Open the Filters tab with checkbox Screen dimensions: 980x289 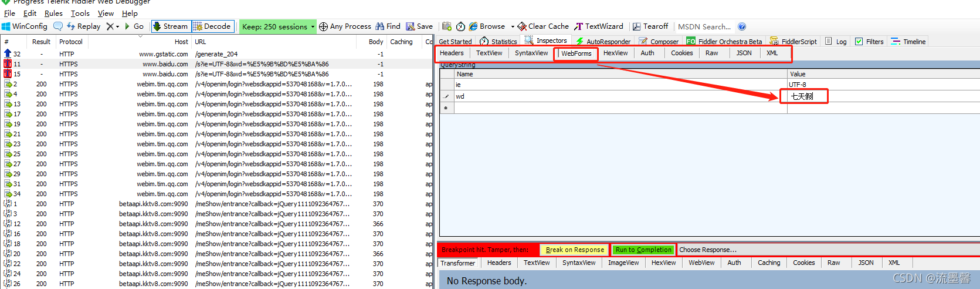(x=869, y=42)
